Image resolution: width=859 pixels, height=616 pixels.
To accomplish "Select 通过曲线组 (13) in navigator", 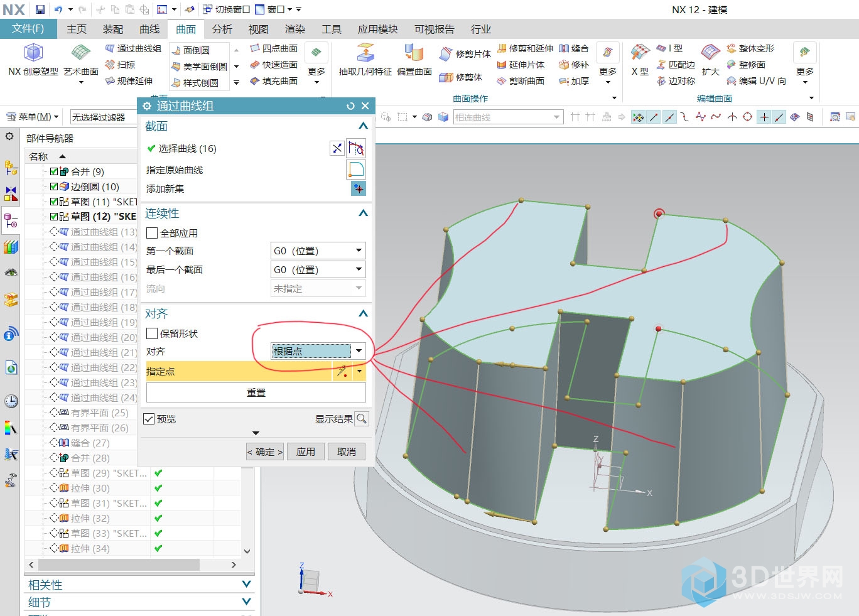I will pos(104,232).
